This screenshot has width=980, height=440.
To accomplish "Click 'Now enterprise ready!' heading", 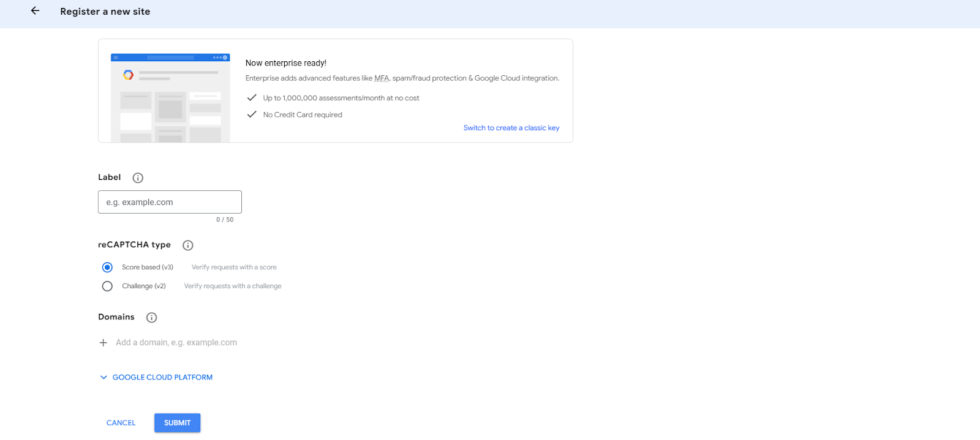I will [286, 63].
